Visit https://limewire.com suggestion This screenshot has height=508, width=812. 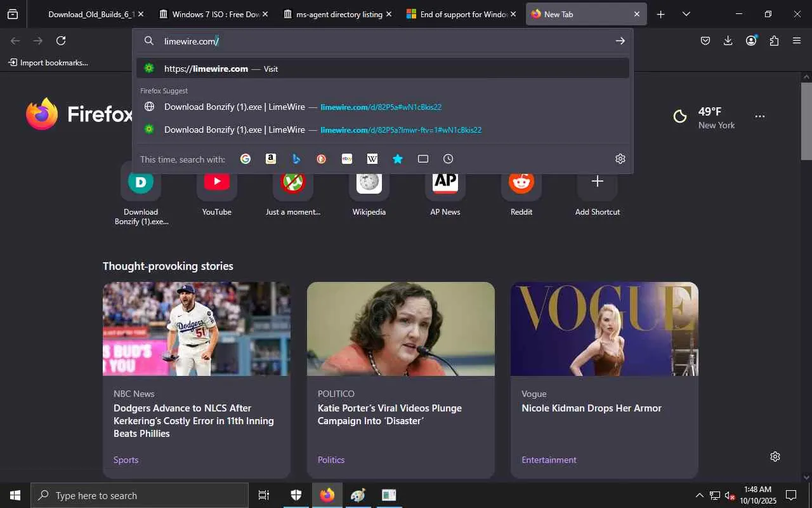tap(383, 69)
